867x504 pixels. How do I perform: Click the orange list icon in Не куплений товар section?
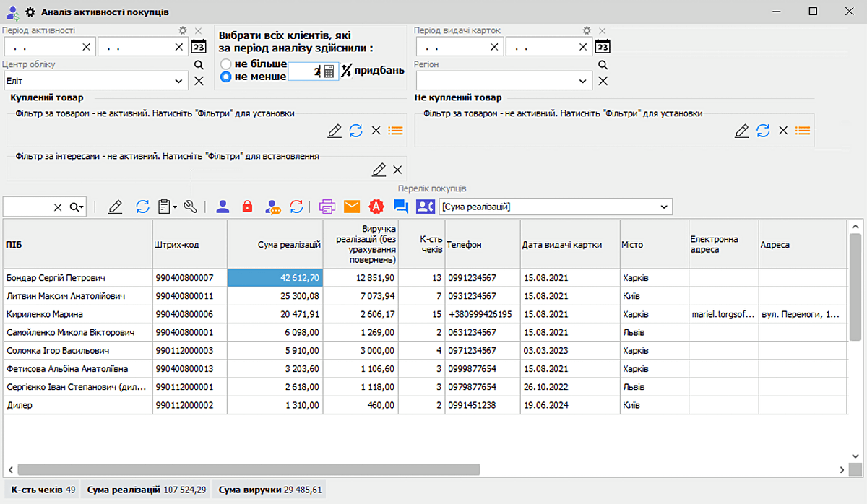[802, 131]
